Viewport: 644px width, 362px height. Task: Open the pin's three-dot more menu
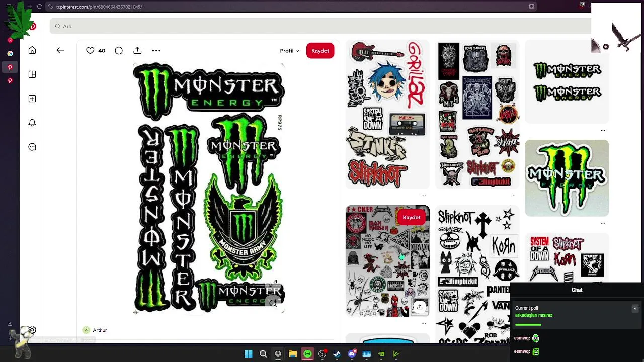point(156,50)
